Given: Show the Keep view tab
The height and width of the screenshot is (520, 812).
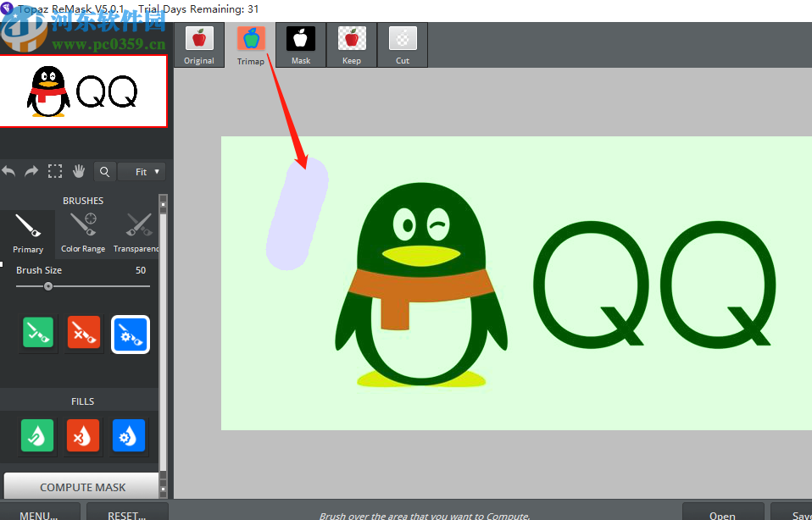Looking at the screenshot, I should pyautogui.click(x=352, y=45).
